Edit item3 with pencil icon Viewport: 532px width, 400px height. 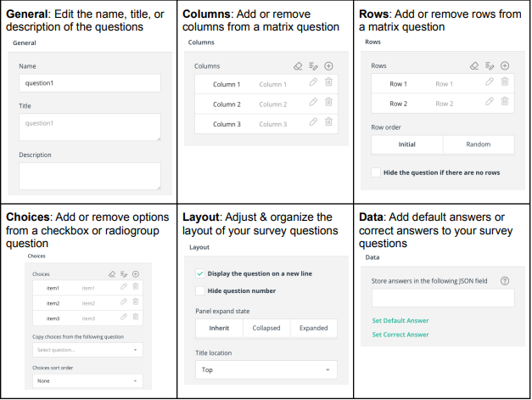coord(124,317)
